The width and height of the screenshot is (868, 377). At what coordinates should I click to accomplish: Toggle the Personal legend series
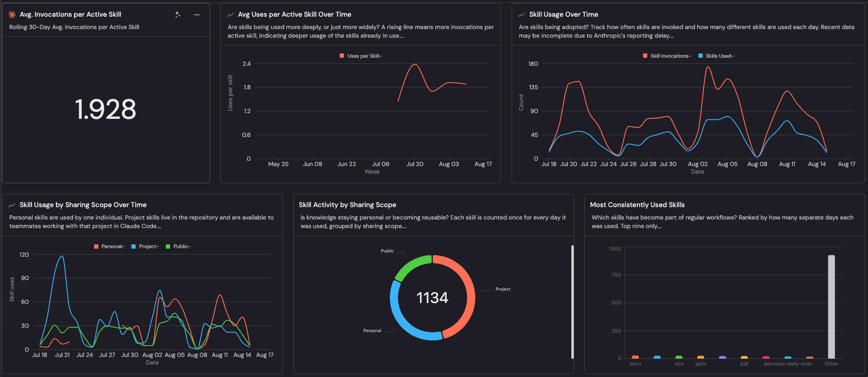[x=109, y=246]
